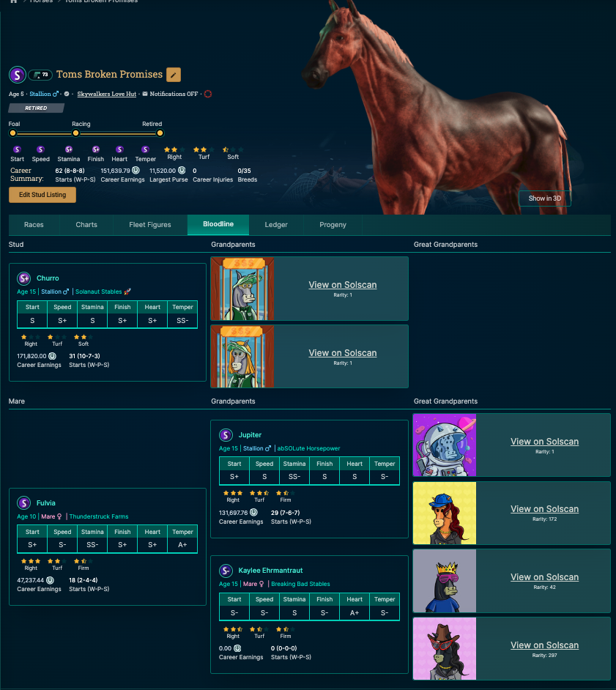The width and height of the screenshot is (616, 690).
Task: Click the Edit Stud Listing button
Action: (42, 195)
